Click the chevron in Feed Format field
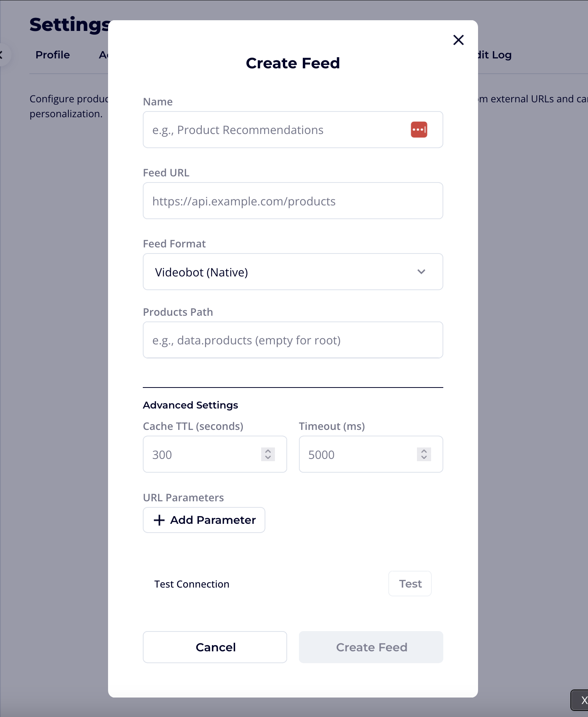Screen dimensions: 588x717 [421, 271]
